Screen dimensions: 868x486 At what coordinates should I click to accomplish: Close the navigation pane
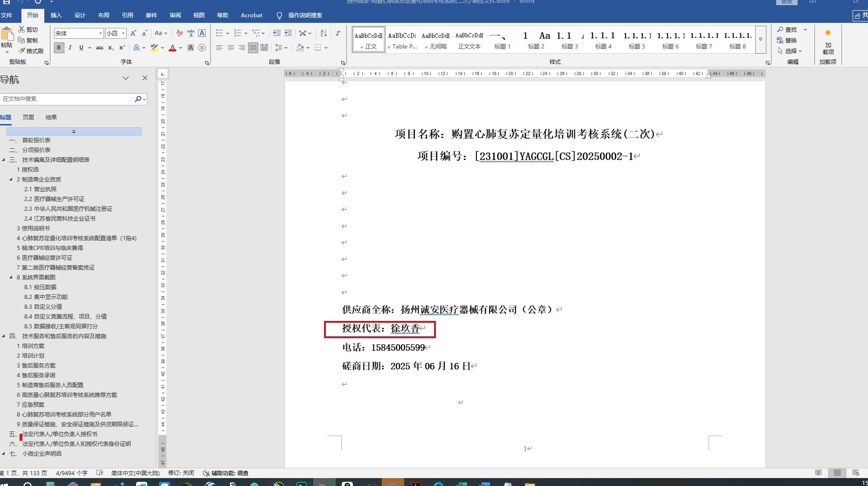[145, 78]
